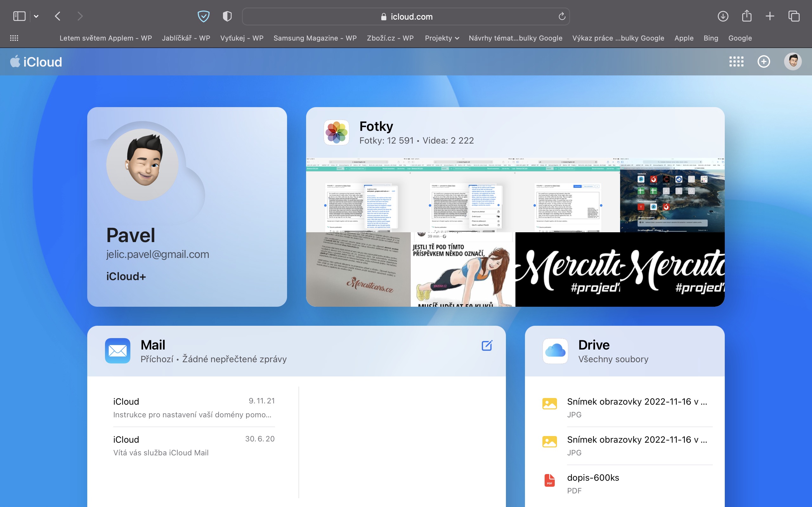Open the iCloud mail dated 9.11.21

coord(193,408)
